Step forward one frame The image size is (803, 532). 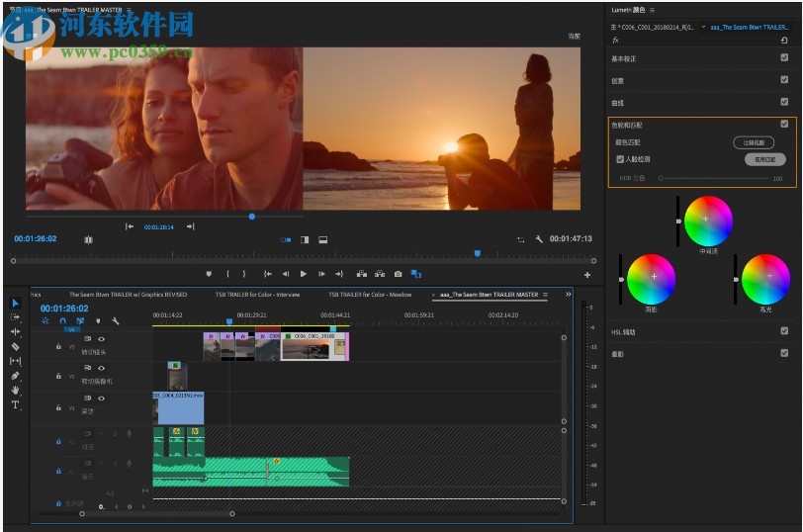coord(321,274)
